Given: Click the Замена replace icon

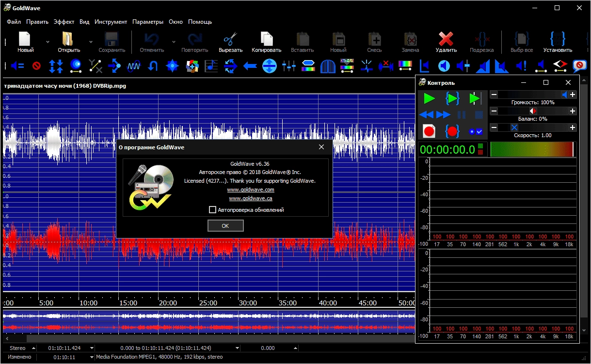Looking at the screenshot, I should click(x=410, y=39).
